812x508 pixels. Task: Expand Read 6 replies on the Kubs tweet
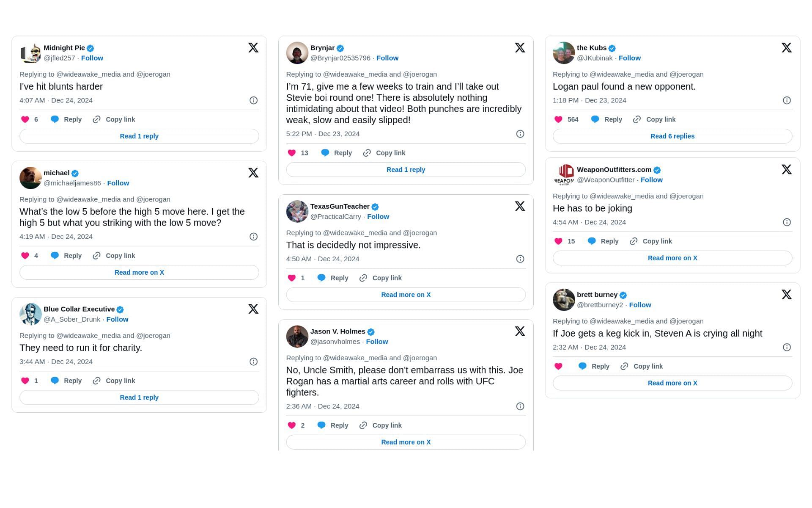672,136
